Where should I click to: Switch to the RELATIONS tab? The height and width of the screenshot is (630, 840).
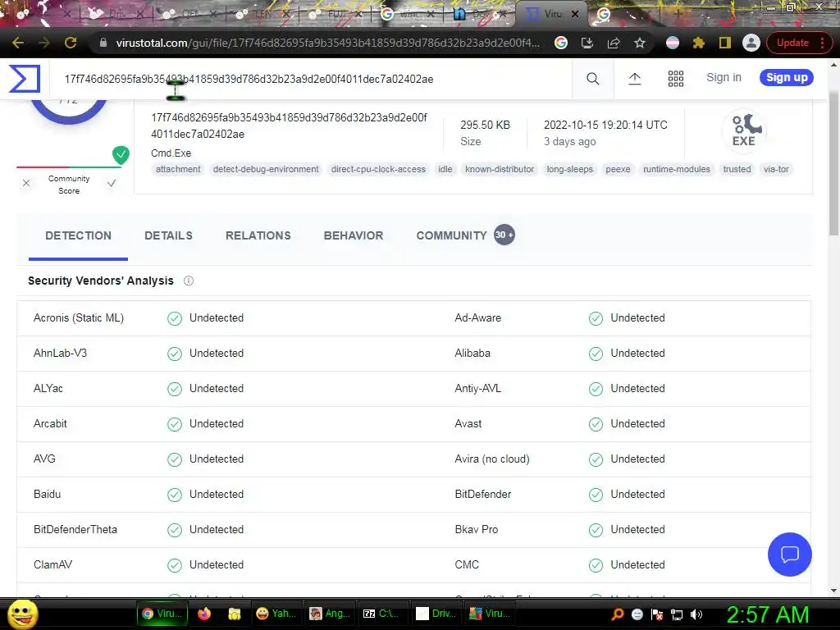coord(258,235)
